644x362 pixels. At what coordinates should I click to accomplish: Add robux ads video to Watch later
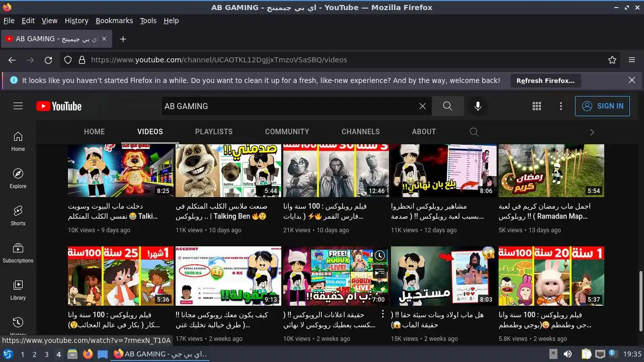point(380,255)
